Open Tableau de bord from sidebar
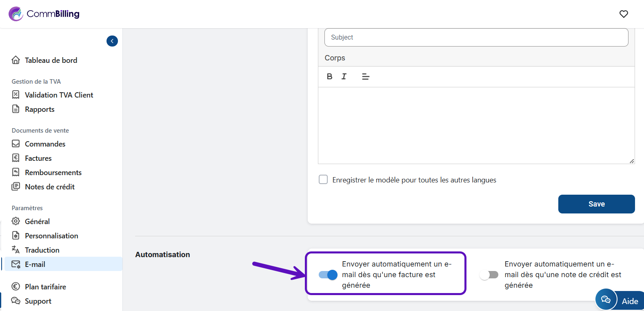Image resolution: width=644 pixels, height=311 pixels. click(x=51, y=60)
